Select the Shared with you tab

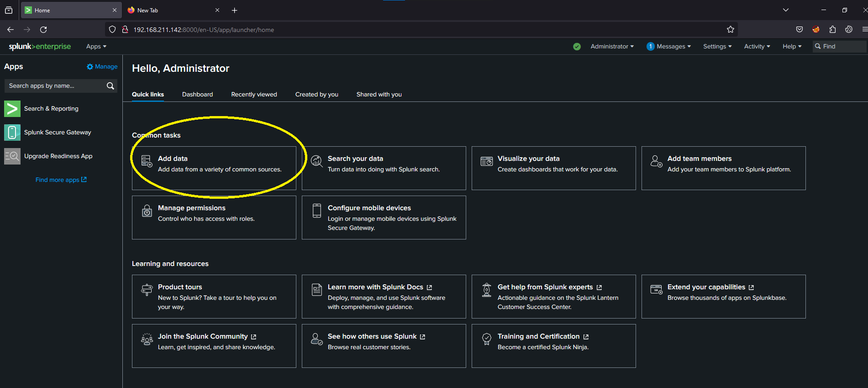[379, 95]
